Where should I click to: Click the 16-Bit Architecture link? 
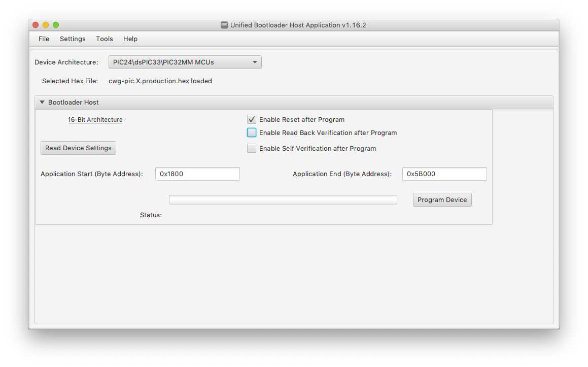tap(95, 120)
